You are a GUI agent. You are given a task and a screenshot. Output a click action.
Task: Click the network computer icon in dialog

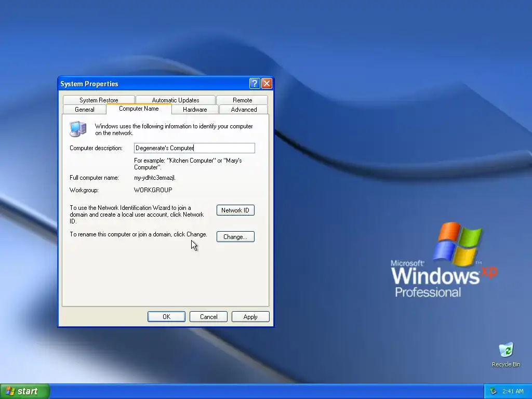click(78, 129)
